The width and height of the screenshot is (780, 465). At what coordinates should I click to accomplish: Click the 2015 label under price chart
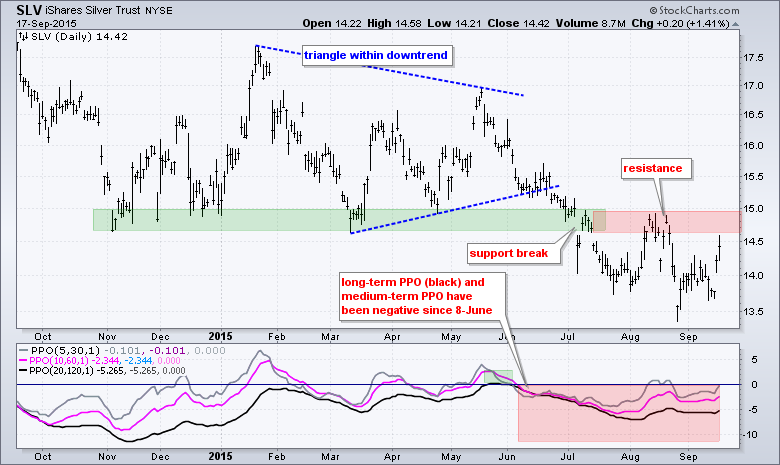point(220,336)
